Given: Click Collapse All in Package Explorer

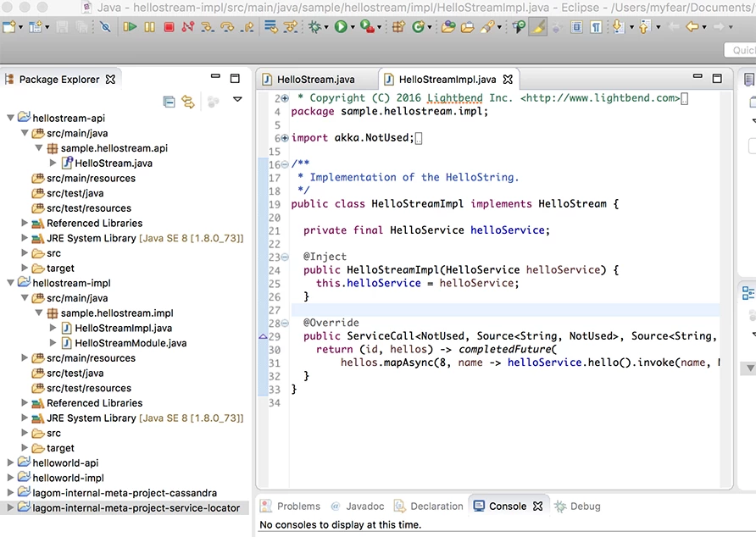Looking at the screenshot, I should tap(169, 102).
